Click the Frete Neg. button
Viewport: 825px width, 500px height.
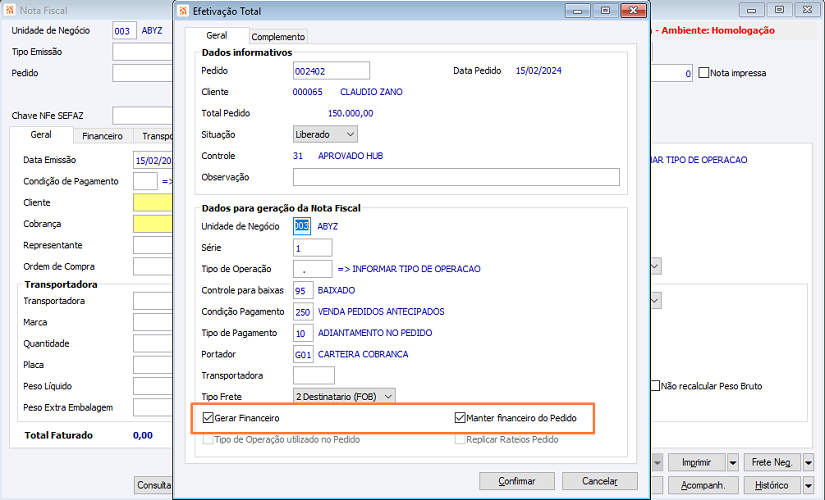[x=772, y=463]
